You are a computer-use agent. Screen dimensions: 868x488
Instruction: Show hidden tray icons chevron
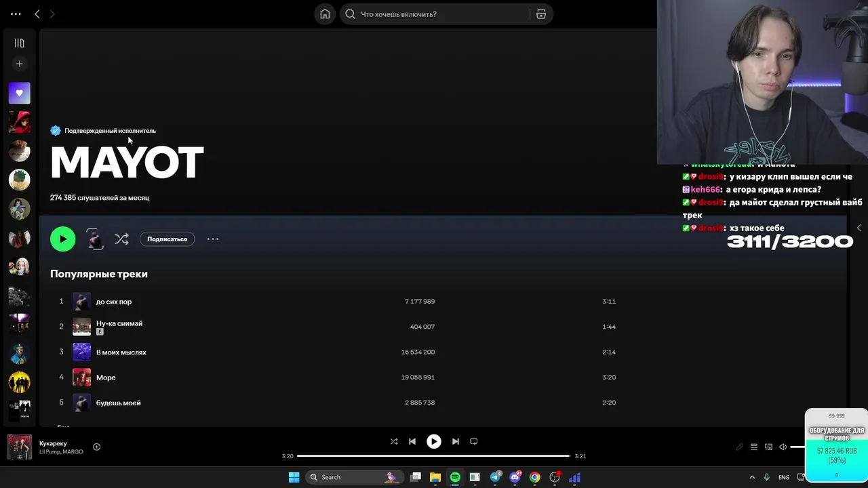pos(751,477)
